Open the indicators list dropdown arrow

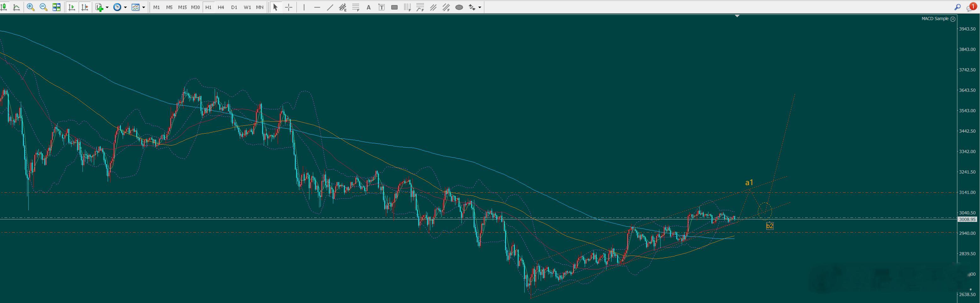pos(107,7)
